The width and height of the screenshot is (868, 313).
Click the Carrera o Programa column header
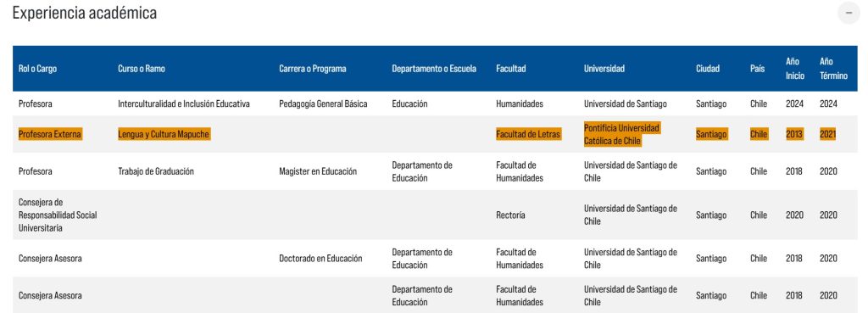pos(312,69)
